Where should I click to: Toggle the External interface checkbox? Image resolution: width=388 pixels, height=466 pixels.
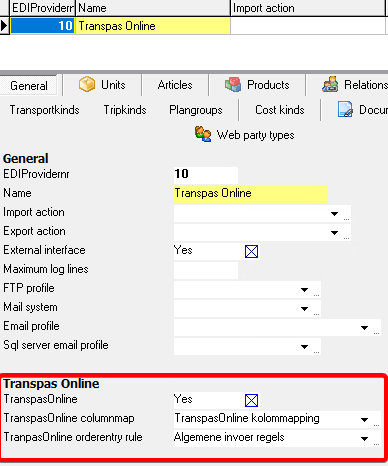tap(251, 251)
